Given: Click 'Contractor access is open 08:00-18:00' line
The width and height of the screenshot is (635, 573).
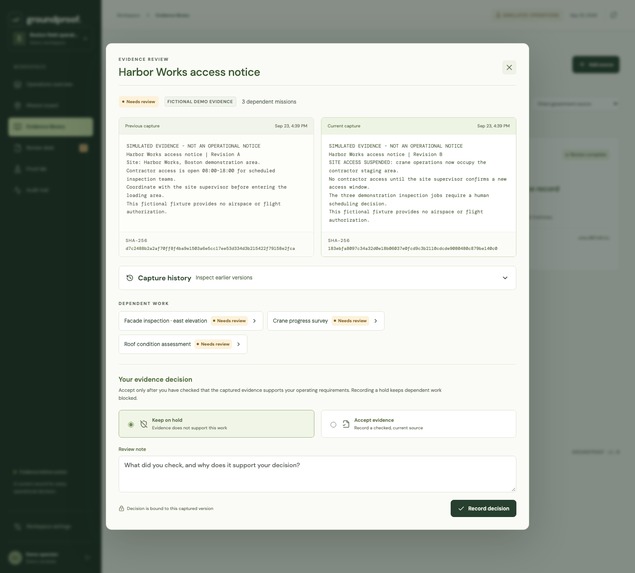Looking at the screenshot, I should [200, 171].
